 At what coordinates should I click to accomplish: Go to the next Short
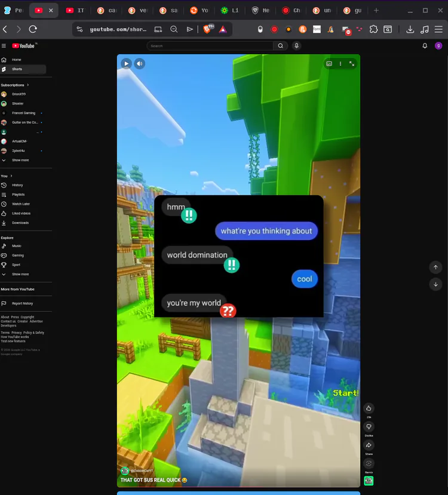[x=435, y=284]
